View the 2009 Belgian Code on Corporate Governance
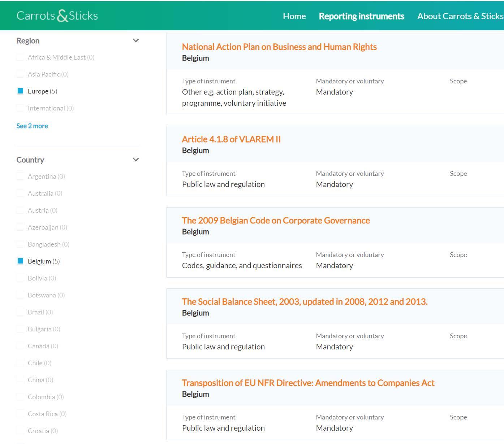 coord(276,221)
